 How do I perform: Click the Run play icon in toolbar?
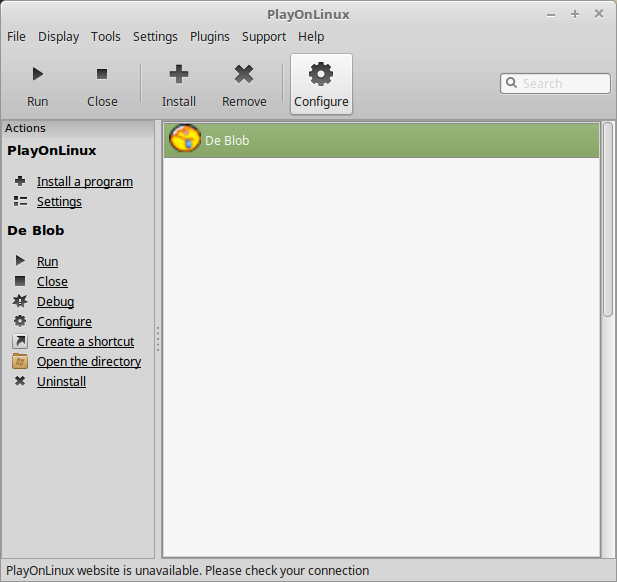point(38,74)
